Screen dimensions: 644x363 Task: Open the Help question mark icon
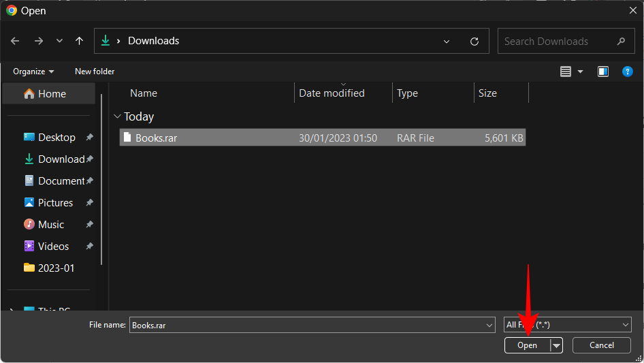coord(628,72)
